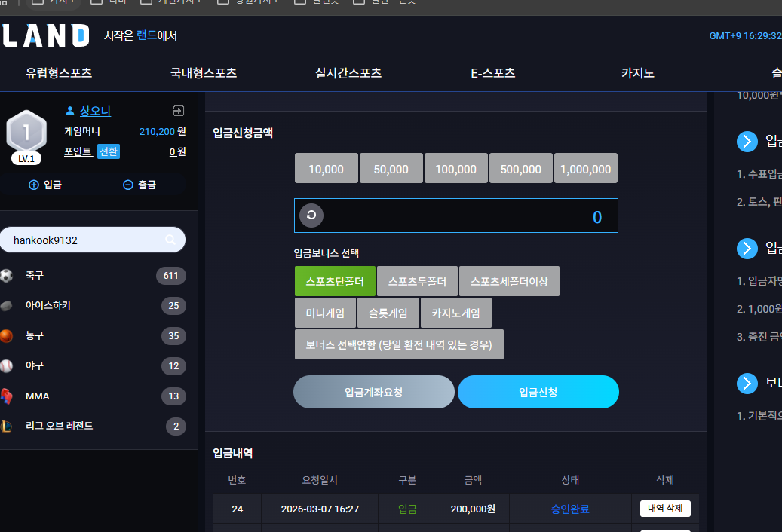This screenshot has height=532, width=782.
Task: Click the soccer ball icon for 축구
Action: 6,276
